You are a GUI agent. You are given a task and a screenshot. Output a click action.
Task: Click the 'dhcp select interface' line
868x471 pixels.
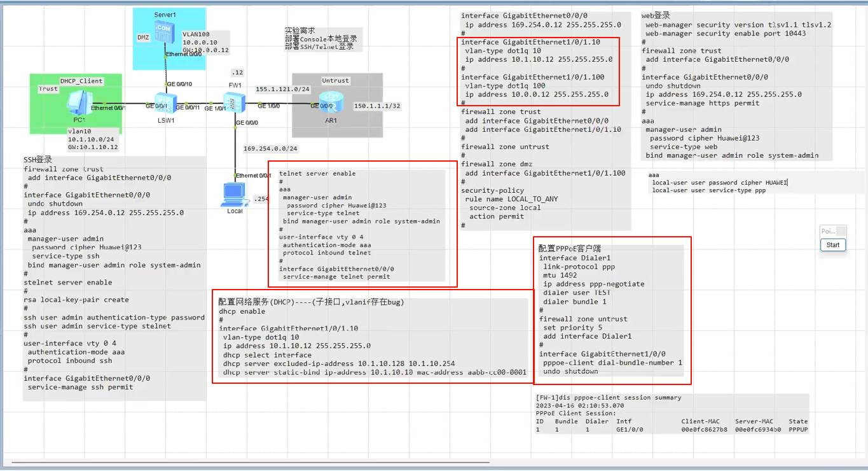268,355
